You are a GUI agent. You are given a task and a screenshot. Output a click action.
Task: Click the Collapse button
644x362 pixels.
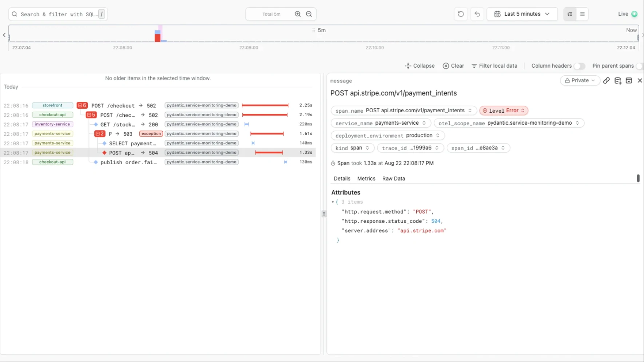pyautogui.click(x=420, y=66)
